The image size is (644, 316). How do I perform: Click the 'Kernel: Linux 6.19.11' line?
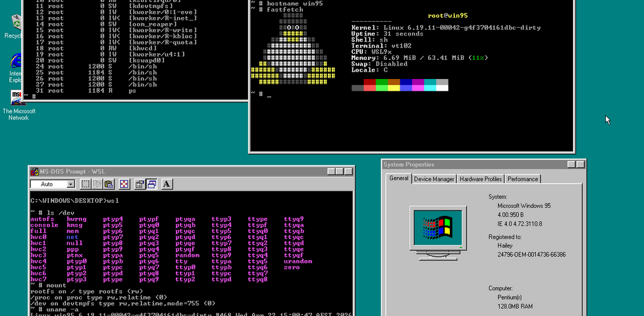446,28
